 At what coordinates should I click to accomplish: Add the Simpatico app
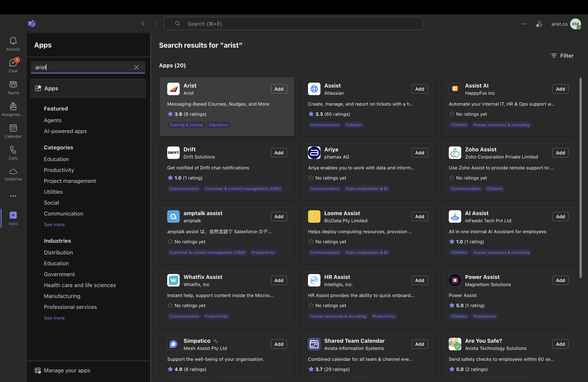279,344
